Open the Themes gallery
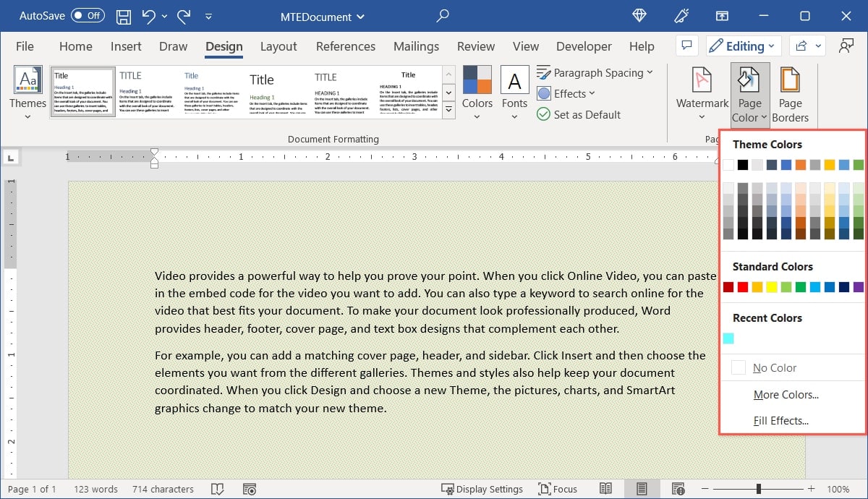This screenshot has height=499, width=868. coord(27,92)
